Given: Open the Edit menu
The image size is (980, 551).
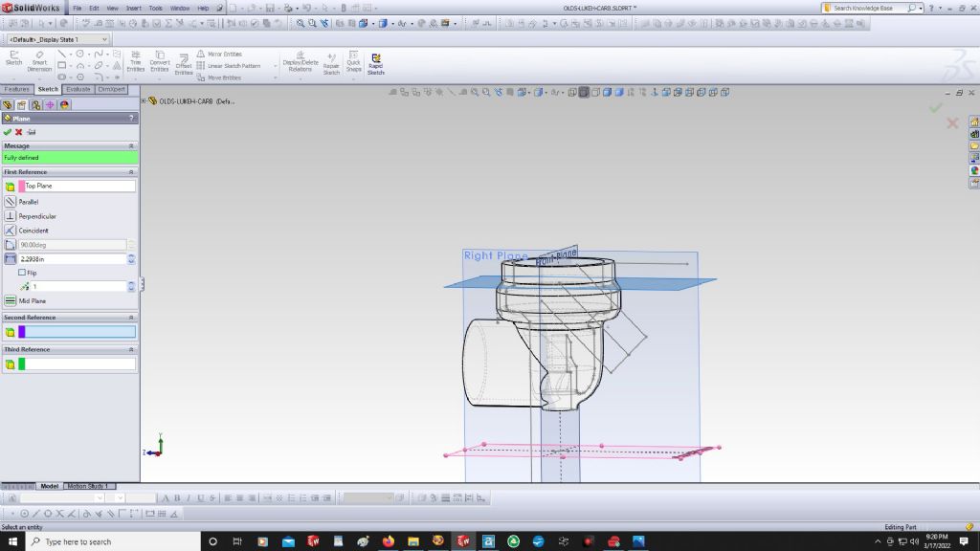Looking at the screenshot, I should [94, 8].
